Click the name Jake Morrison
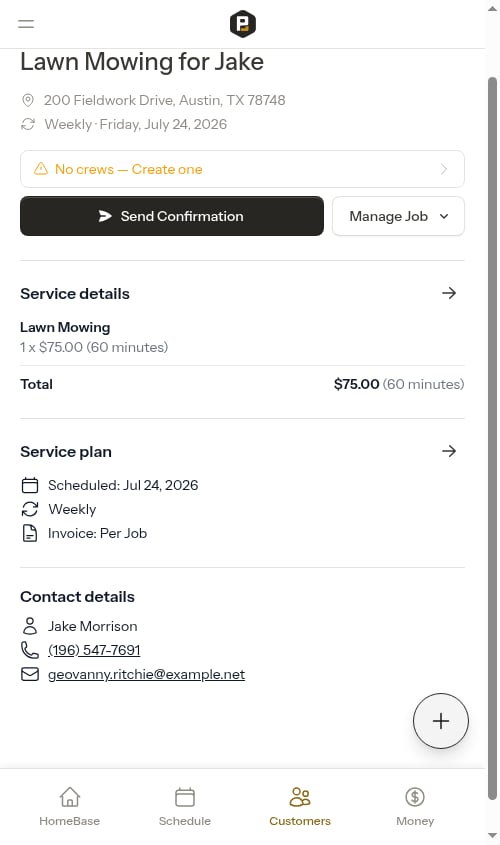Viewport: 500px width, 845px height. pos(93,626)
